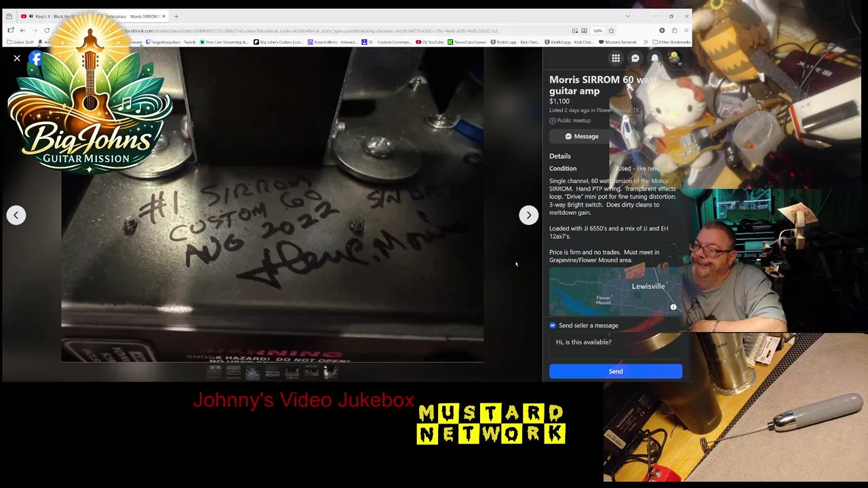This screenshot has width=868, height=488.
Task: Click the 'Public meetup' label
Action: point(574,121)
